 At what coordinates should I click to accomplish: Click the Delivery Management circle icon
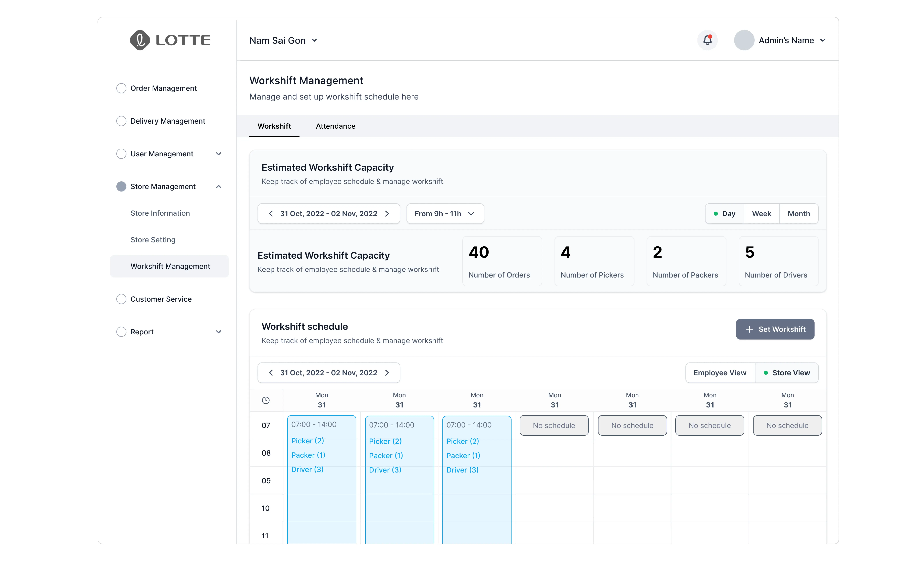pos(121,121)
